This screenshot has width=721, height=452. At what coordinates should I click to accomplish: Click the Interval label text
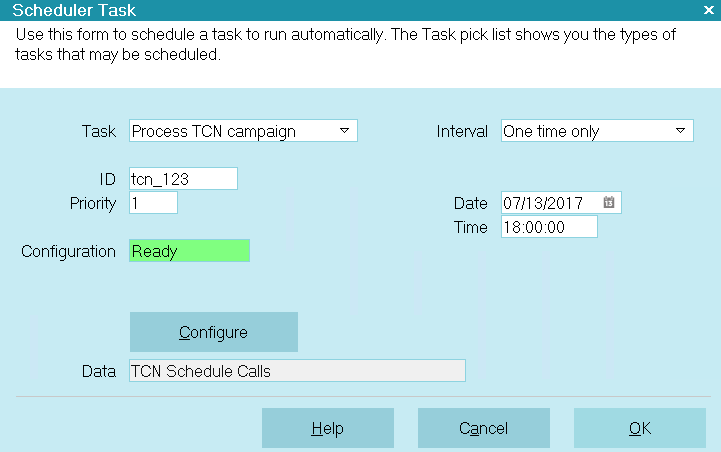click(462, 132)
